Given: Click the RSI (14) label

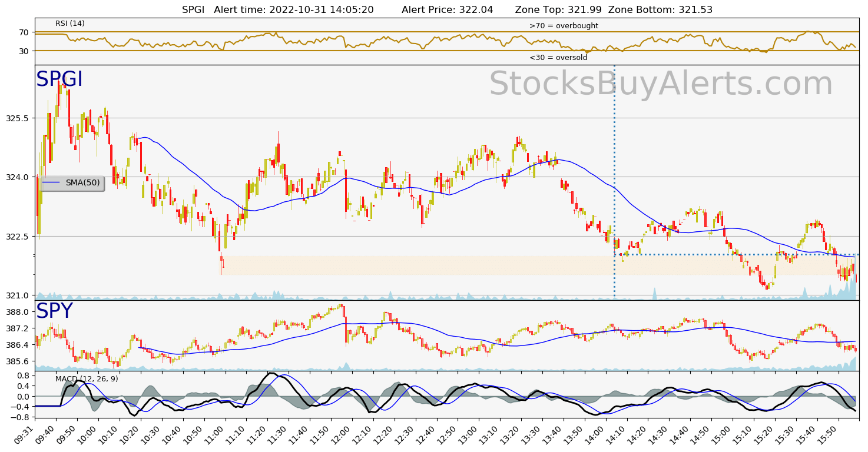Looking at the screenshot, I should click(70, 24).
